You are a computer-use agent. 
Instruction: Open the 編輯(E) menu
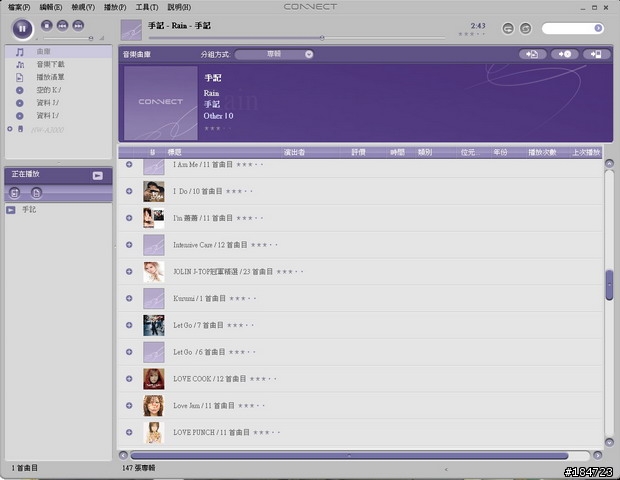(x=51, y=7)
